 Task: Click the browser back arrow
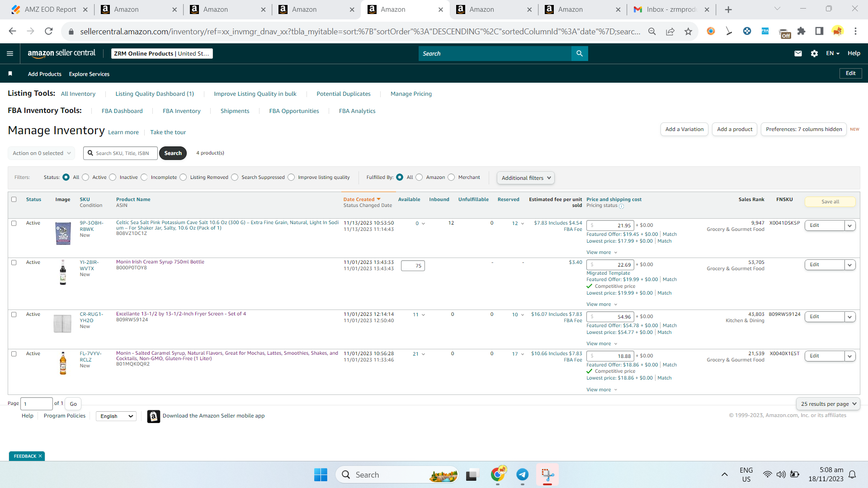[x=12, y=31]
